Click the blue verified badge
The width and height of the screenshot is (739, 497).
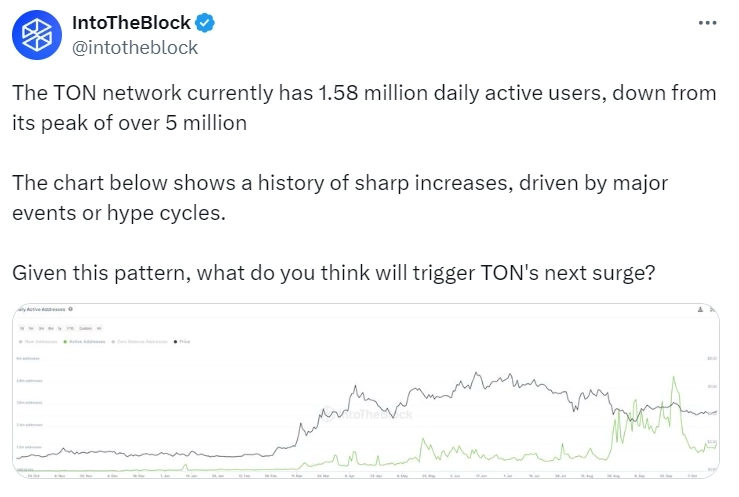point(205,22)
